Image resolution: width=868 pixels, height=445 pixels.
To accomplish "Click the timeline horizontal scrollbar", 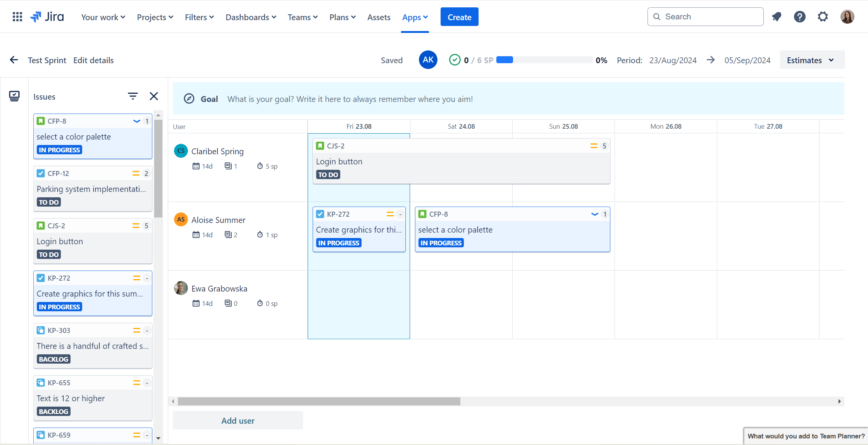I will tap(319, 401).
